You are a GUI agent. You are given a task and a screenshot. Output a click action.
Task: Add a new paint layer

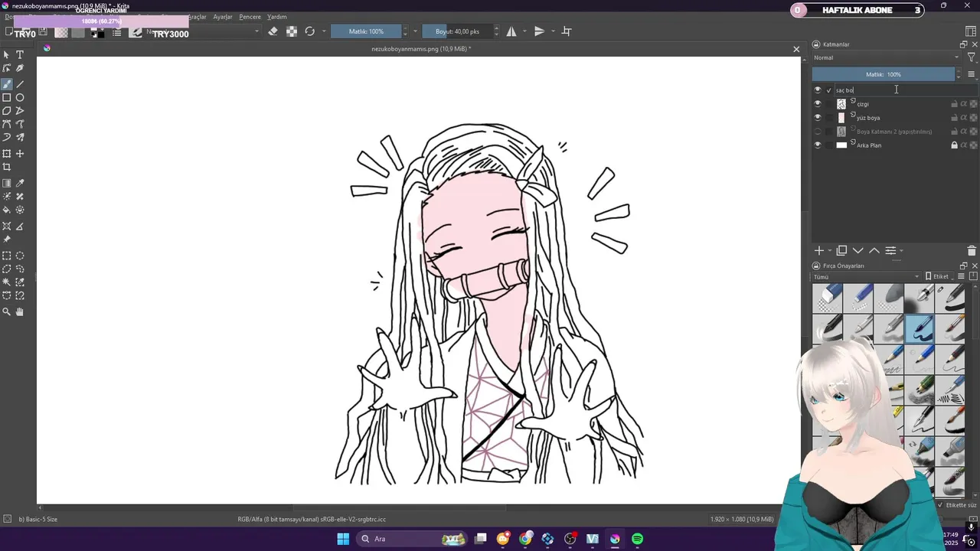[x=818, y=251]
